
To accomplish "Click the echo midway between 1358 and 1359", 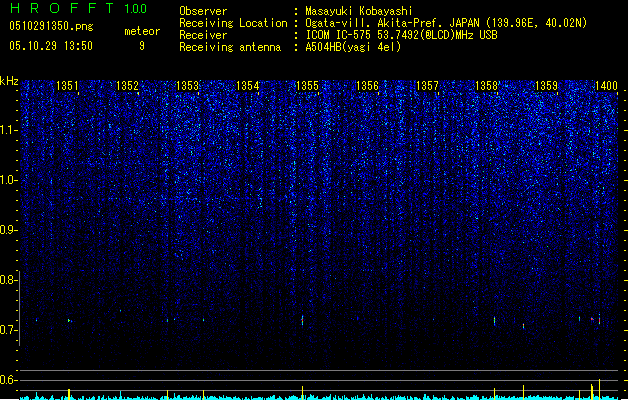I will [523, 326].
